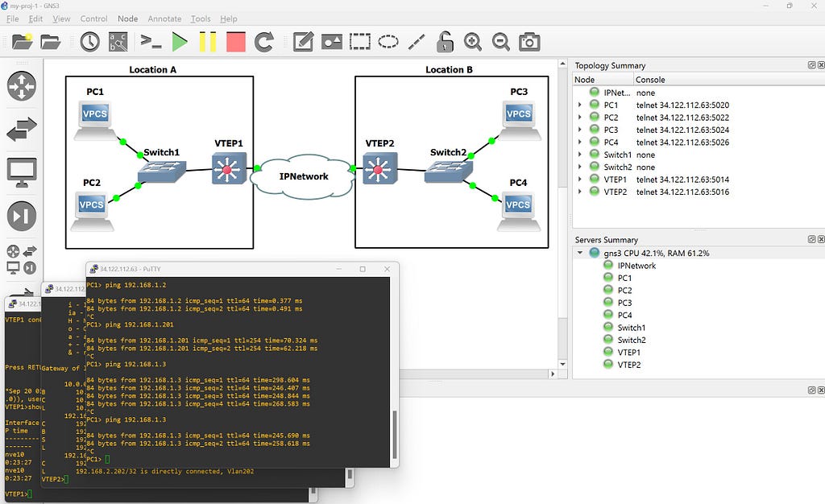This screenshot has width=825, height=504.
Task: Reload all nodes icon
Action: click(264, 42)
